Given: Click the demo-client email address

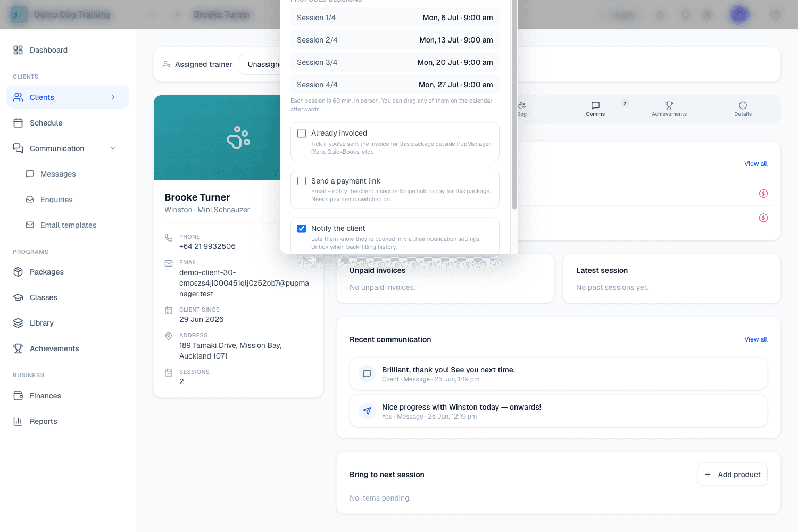Looking at the screenshot, I should tap(244, 283).
